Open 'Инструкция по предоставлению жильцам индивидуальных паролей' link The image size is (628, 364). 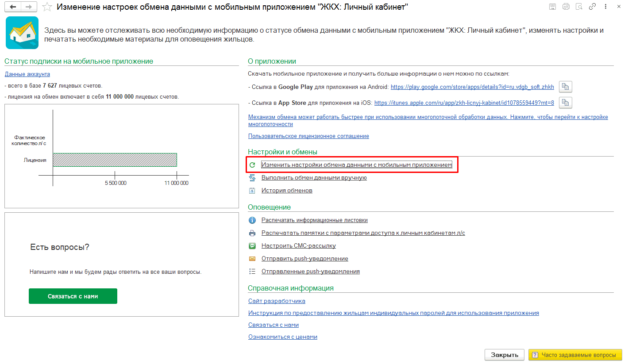[393, 313]
